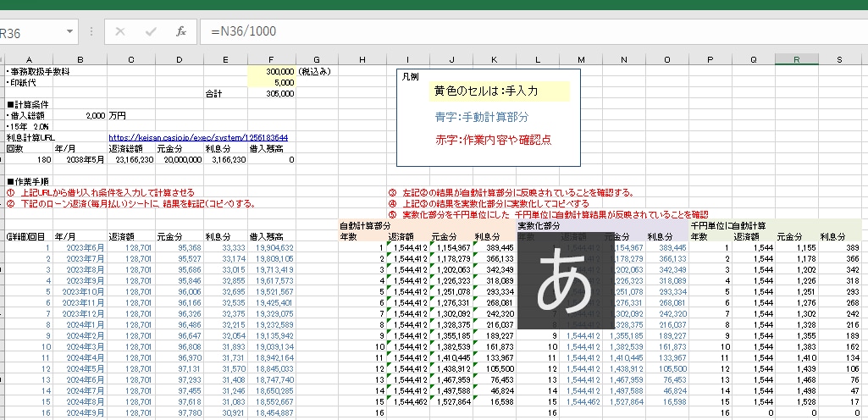Click the cancel (X) formula bar icon
The image size is (868, 420).
point(119,31)
